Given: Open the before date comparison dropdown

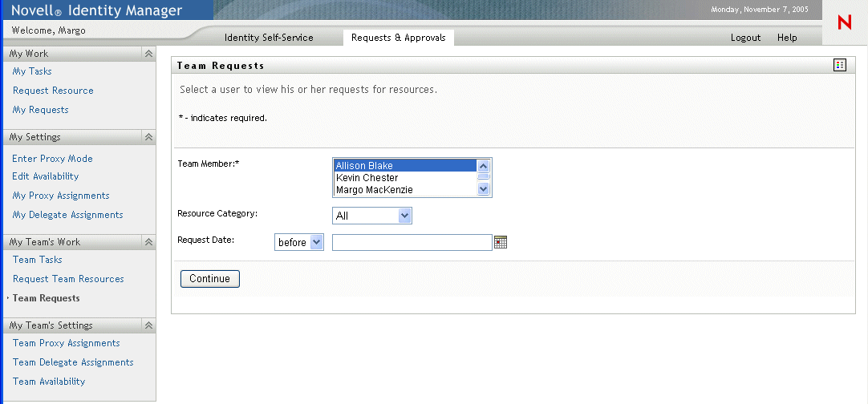Looking at the screenshot, I should tap(316, 242).
